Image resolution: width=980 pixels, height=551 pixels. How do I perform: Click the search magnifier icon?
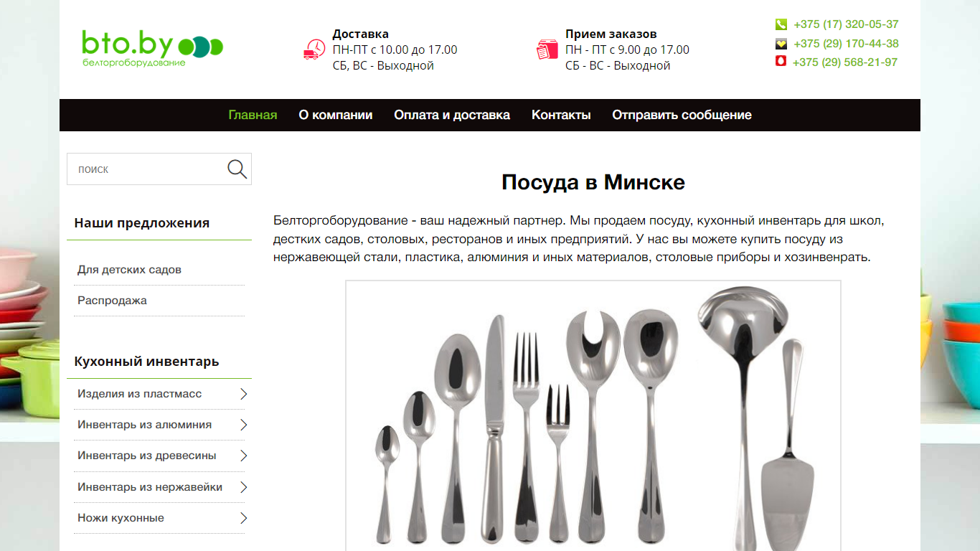[x=237, y=169]
